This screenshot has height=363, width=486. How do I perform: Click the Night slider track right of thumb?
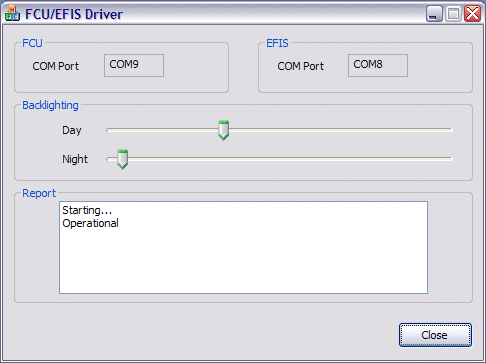click(290, 159)
